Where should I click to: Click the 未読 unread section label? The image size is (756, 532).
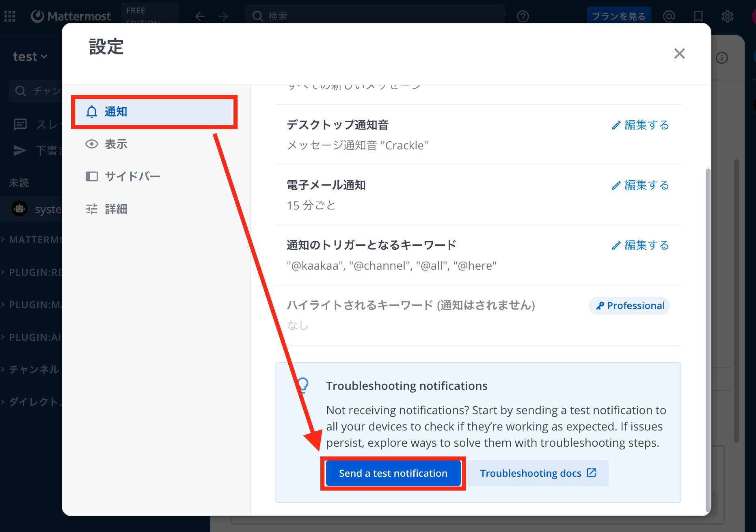tap(19, 183)
